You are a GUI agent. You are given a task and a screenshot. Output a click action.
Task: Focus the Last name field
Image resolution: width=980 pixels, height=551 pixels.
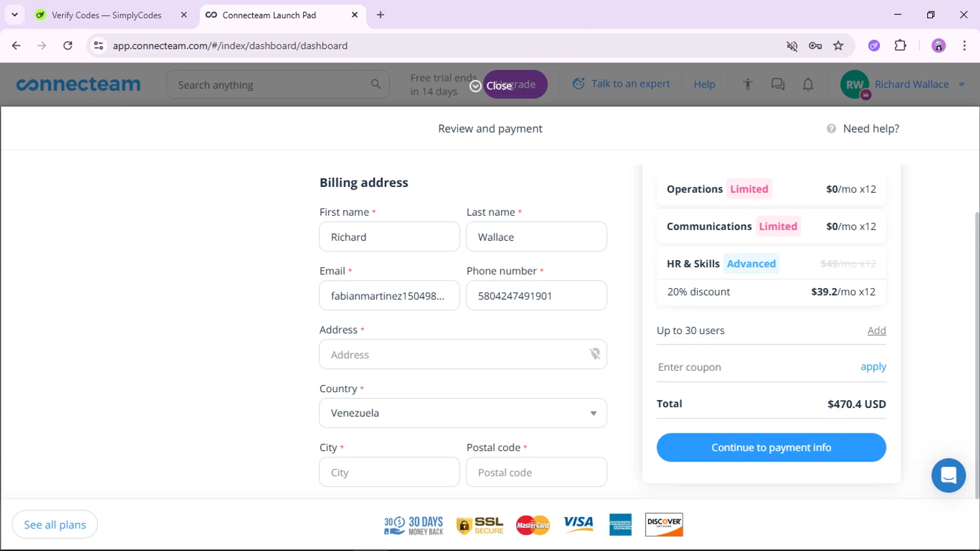coord(536,237)
